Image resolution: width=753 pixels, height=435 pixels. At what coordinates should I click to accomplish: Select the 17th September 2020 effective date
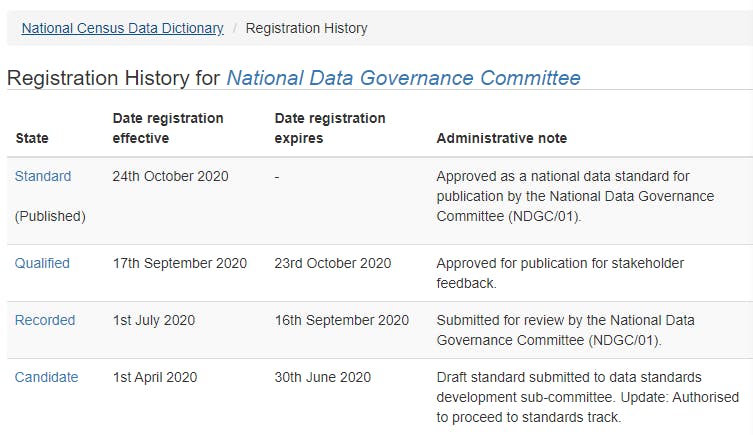pyautogui.click(x=180, y=263)
